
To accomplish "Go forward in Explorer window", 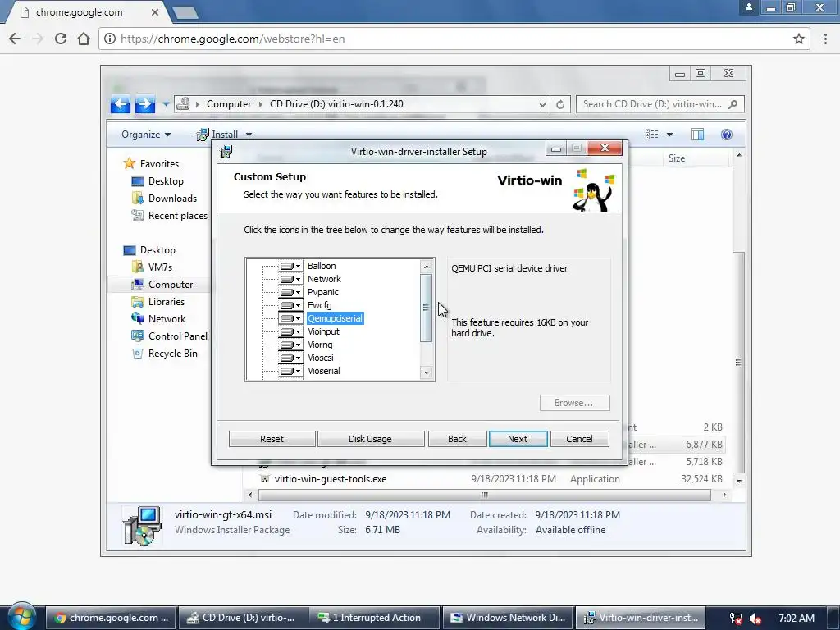I will (x=144, y=104).
